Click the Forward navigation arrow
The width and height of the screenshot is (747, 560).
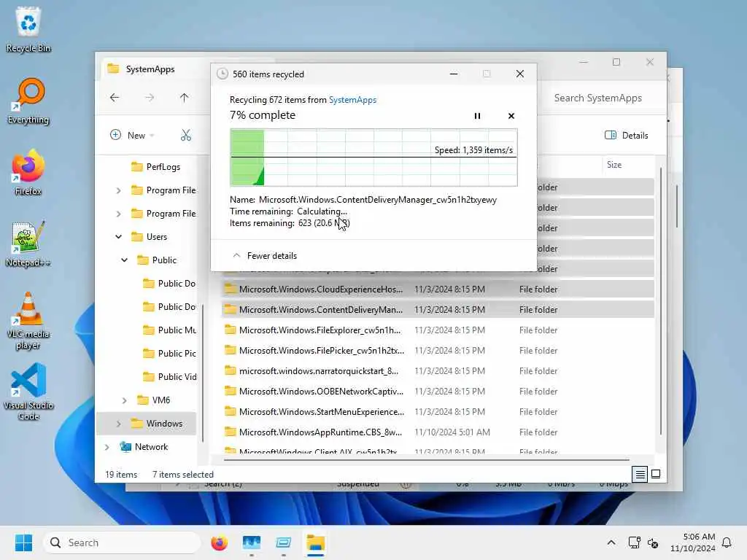click(150, 98)
